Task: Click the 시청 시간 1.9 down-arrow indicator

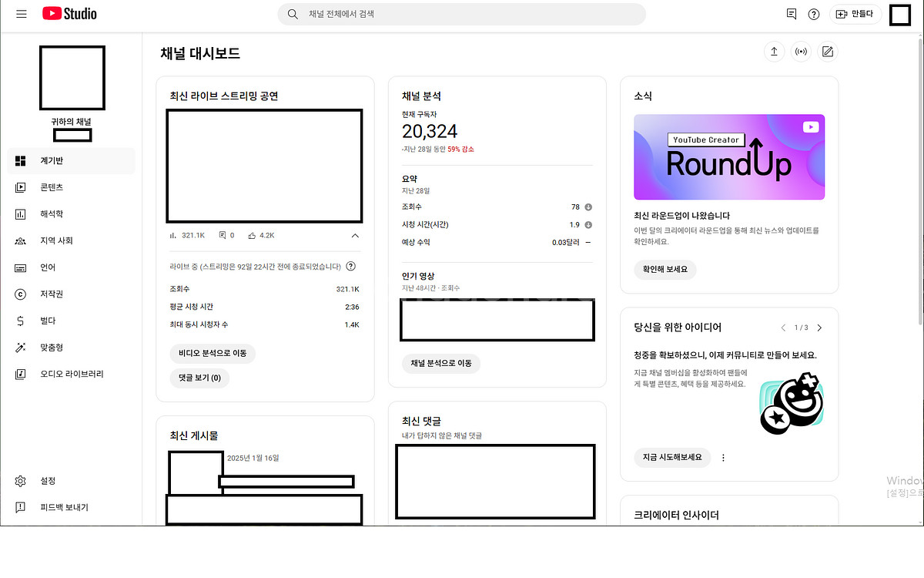Action: pyautogui.click(x=588, y=225)
